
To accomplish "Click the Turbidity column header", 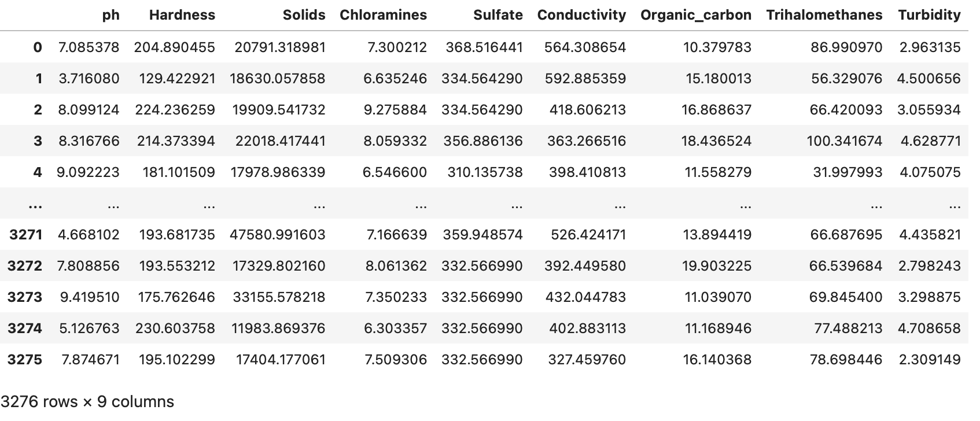I will pos(929,15).
